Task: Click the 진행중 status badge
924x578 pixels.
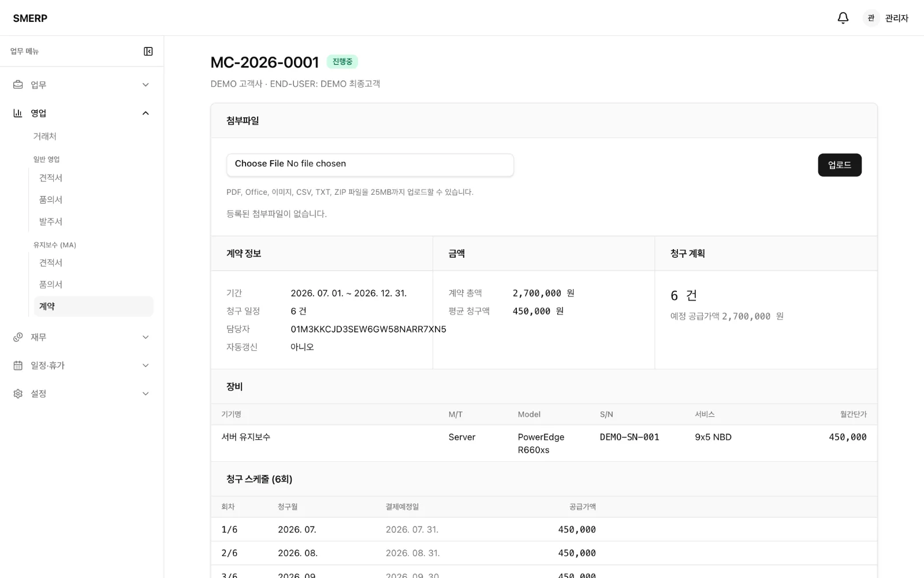Action: [x=342, y=62]
